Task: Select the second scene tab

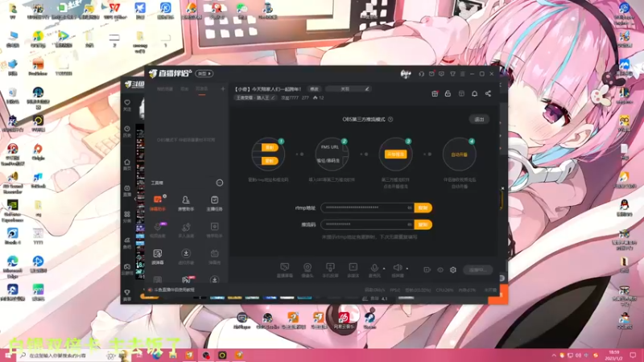Action: (185, 89)
